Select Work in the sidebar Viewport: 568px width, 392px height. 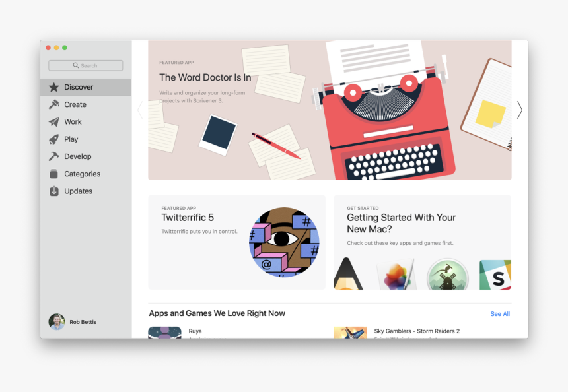[86, 122]
